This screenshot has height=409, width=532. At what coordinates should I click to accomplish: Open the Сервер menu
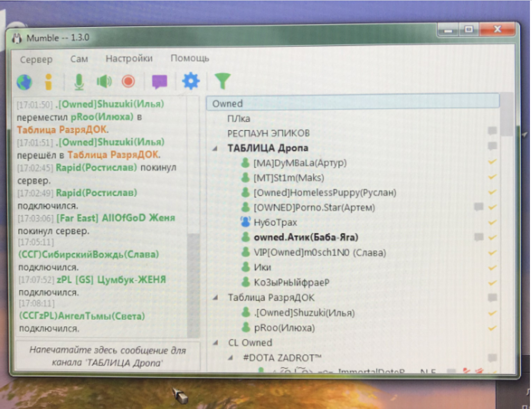point(36,59)
